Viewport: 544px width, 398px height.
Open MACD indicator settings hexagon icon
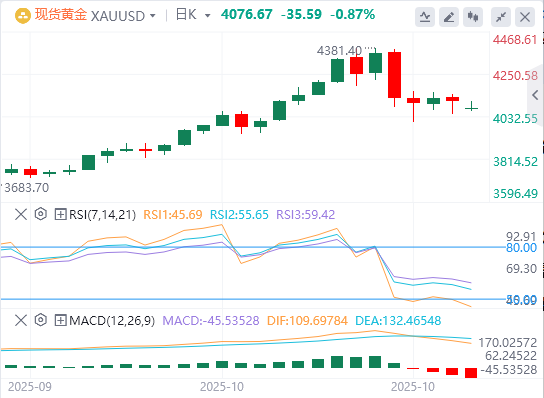[41, 320]
